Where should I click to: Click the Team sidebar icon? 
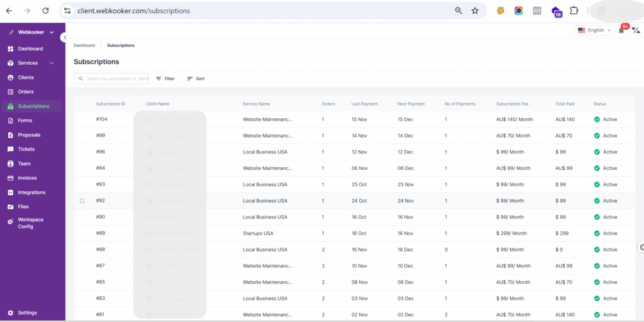(11, 164)
